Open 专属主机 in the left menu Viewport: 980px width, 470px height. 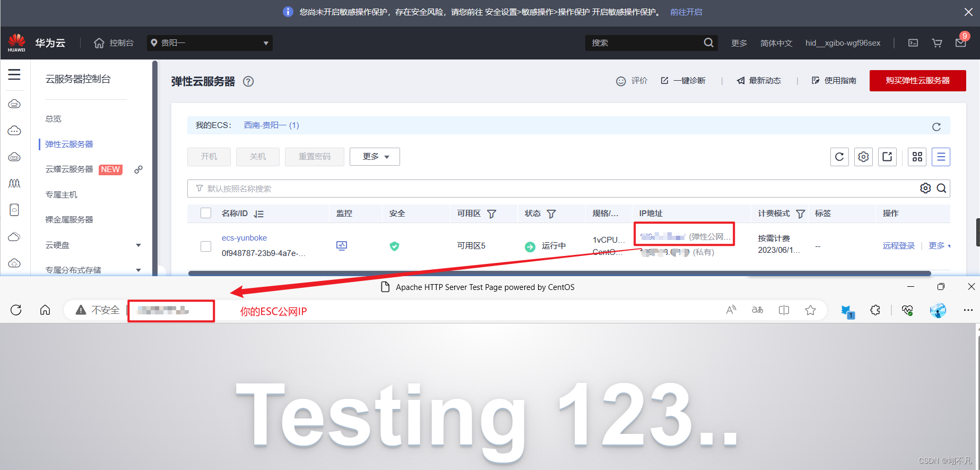[62, 194]
